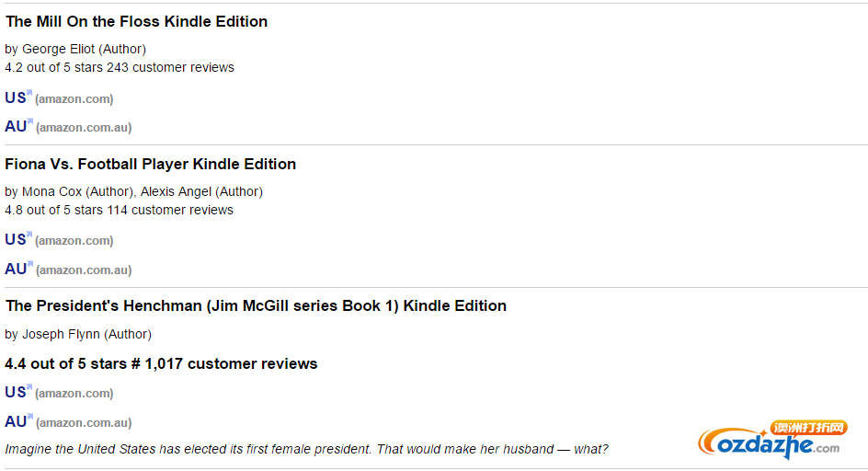Image resolution: width=868 pixels, height=471 pixels.
Task: Open US link for The President's Henchman
Action: [15, 392]
